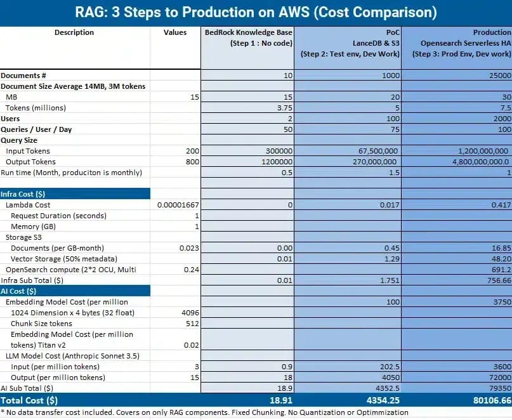The height and width of the screenshot is (420, 512).
Task: Select the infra subtotal 1.751
Action: click(x=390, y=280)
